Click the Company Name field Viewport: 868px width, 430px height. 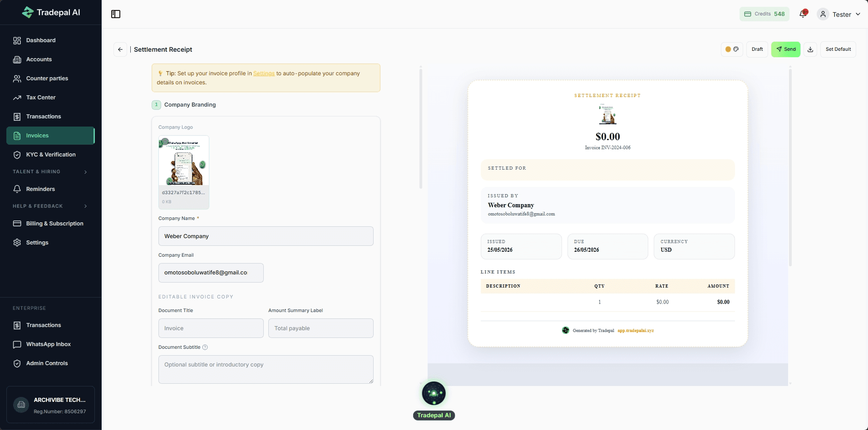tap(266, 236)
